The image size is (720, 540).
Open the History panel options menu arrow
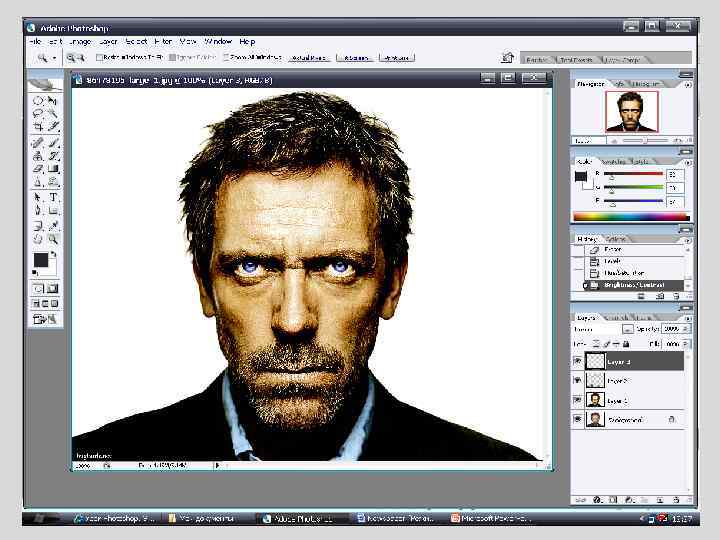click(687, 240)
